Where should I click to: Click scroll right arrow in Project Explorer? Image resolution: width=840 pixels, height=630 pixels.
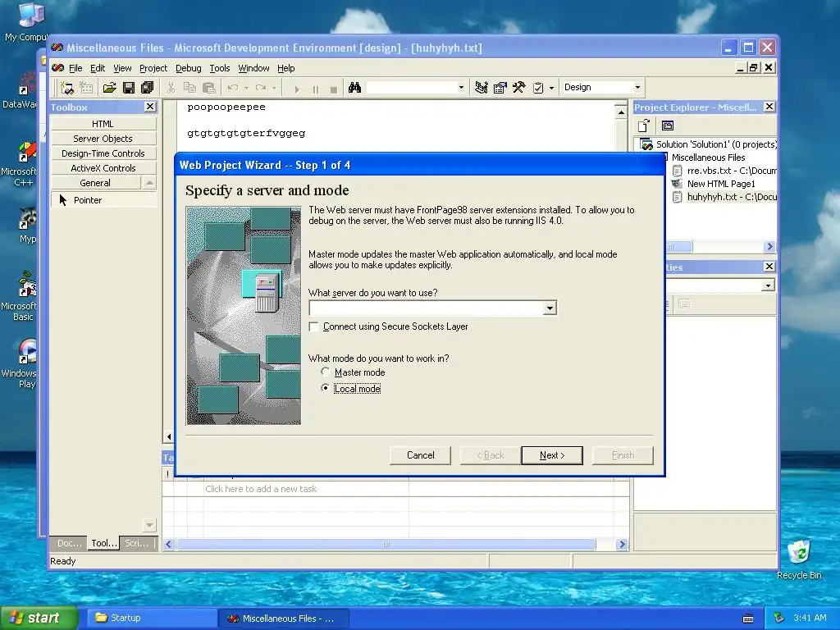pyautogui.click(x=769, y=246)
